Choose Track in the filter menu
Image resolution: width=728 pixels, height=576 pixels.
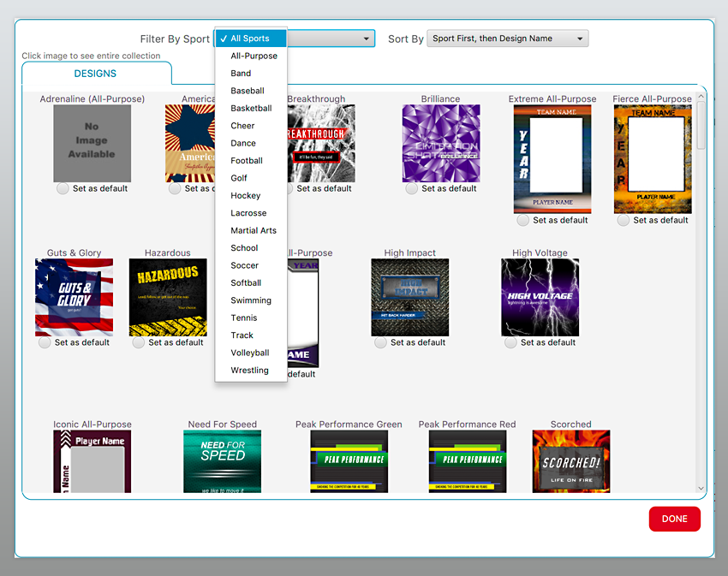[251, 336]
